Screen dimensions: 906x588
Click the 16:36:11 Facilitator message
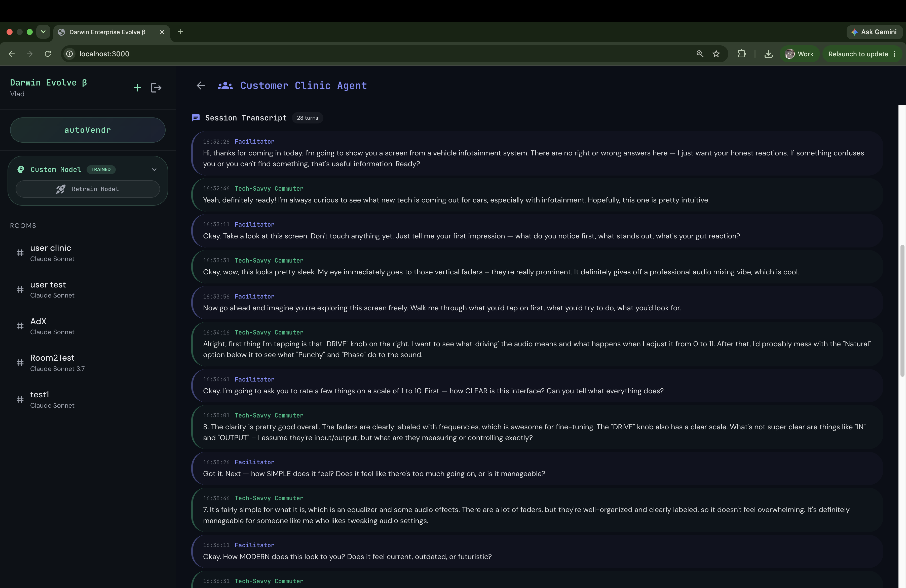[x=537, y=552]
